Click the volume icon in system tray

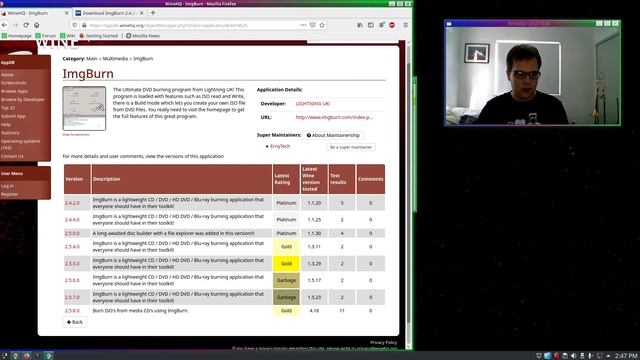tap(573, 356)
